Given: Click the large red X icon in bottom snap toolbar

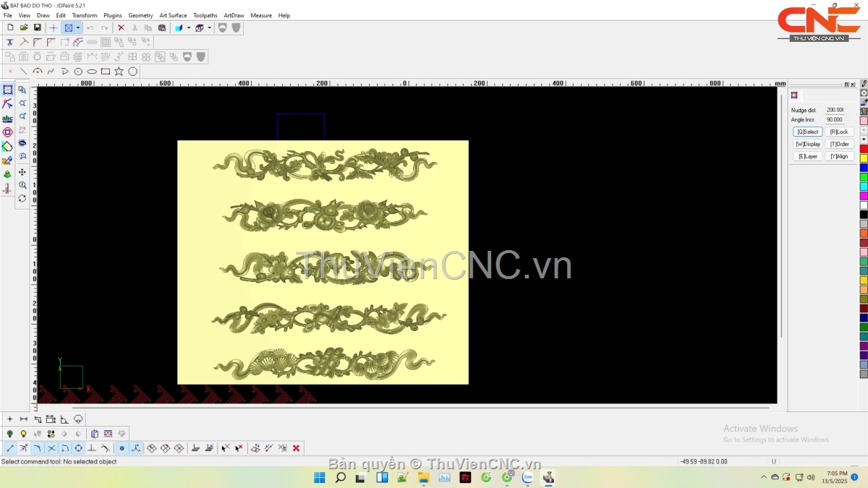Looking at the screenshot, I should (x=296, y=448).
